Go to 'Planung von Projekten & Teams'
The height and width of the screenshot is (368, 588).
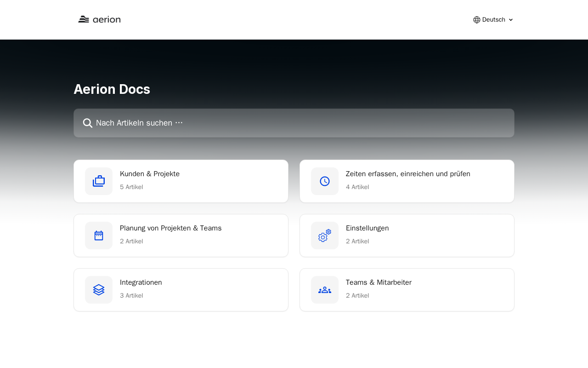(170, 228)
